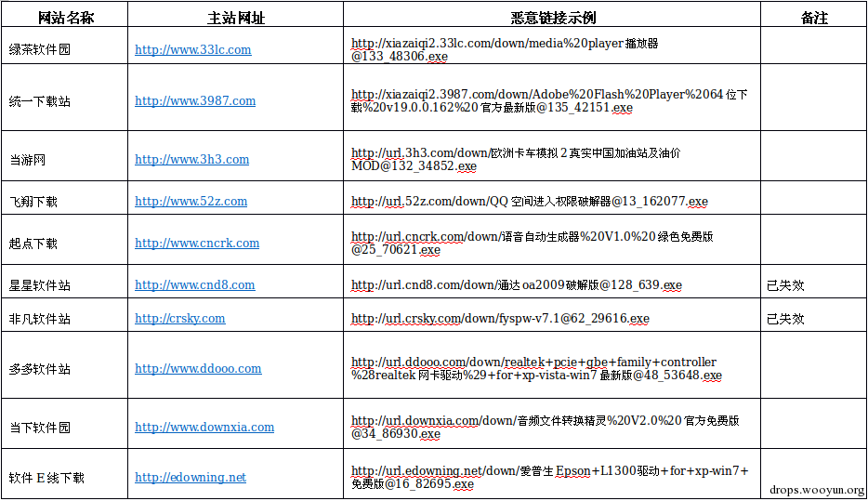Click the xiazaiqi2.33lc.com malicious URL text
Screen dimensions: 868x501
[x=505, y=50]
